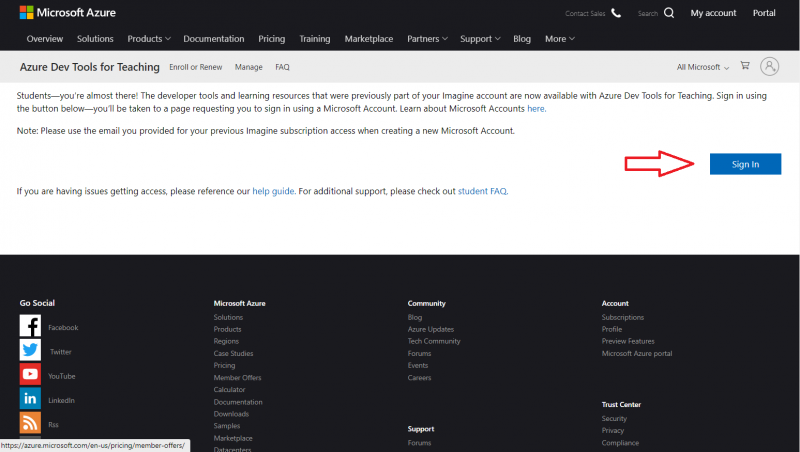Click the Manage link
800x452 pixels.
(x=248, y=67)
